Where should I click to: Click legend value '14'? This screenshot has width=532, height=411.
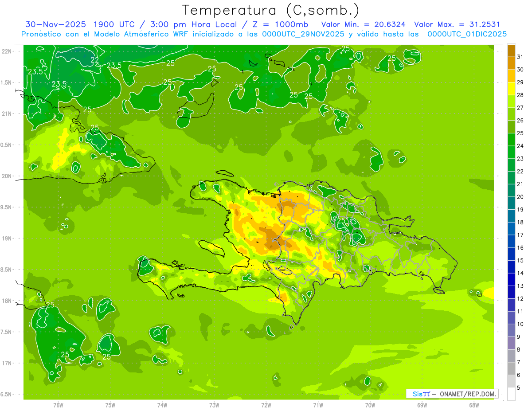tap(520, 273)
